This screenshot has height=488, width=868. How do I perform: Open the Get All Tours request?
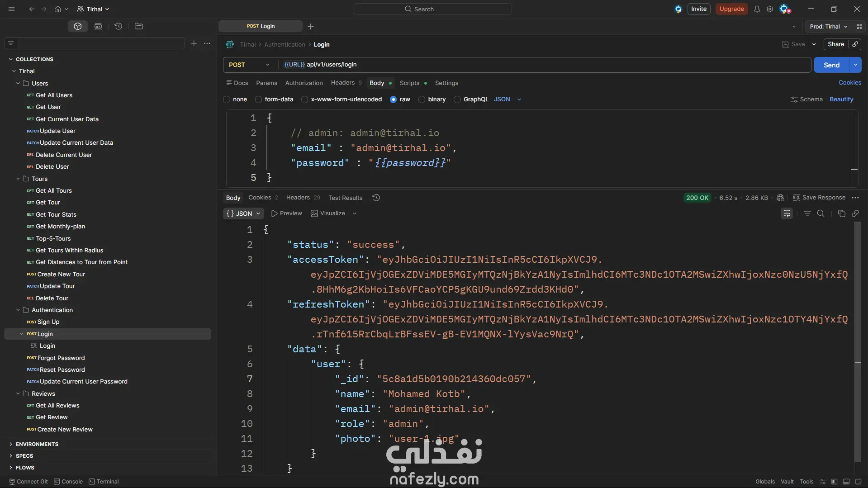pos(53,191)
